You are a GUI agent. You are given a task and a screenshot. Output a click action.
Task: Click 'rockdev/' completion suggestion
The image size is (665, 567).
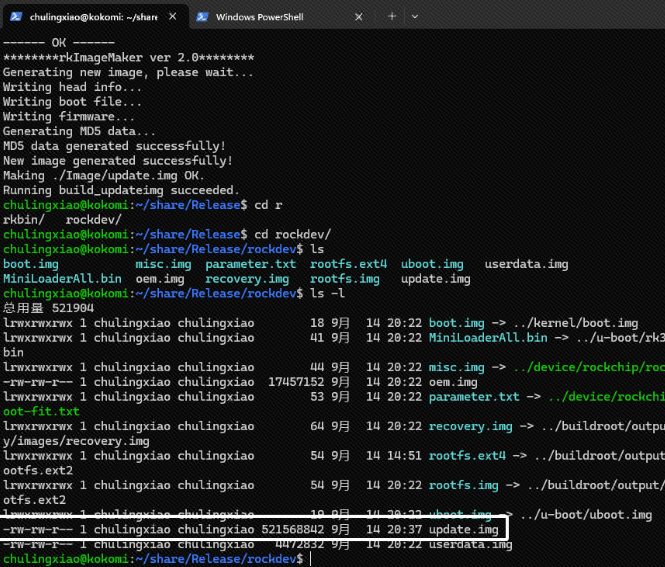coord(93,220)
